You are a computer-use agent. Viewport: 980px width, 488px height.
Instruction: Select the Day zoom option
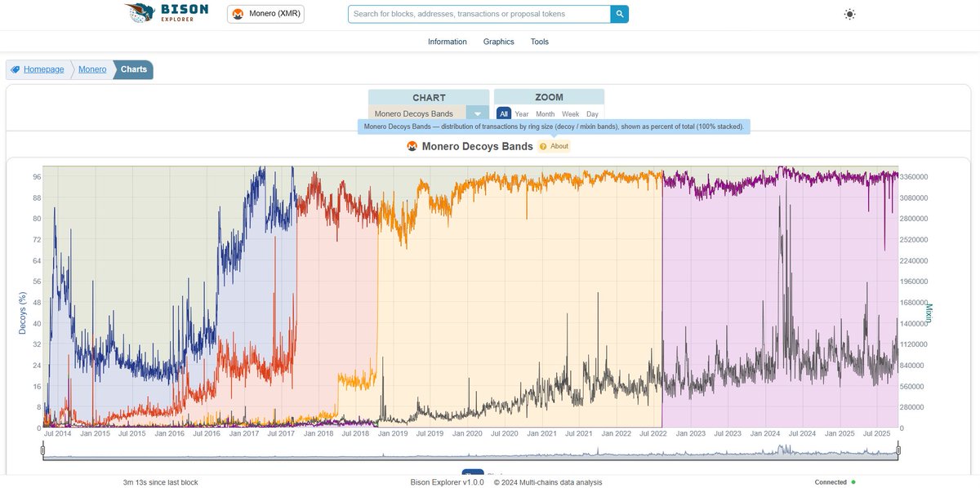pos(592,114)
